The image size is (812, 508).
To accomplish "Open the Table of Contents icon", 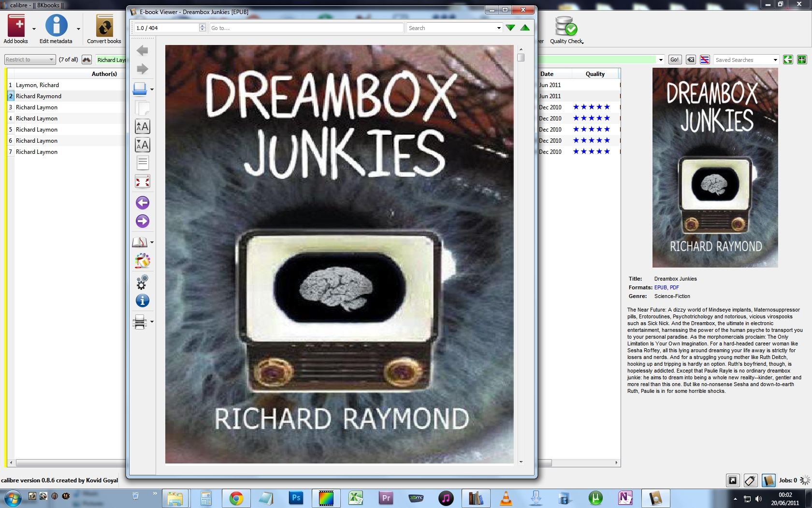I will [142, 163].
